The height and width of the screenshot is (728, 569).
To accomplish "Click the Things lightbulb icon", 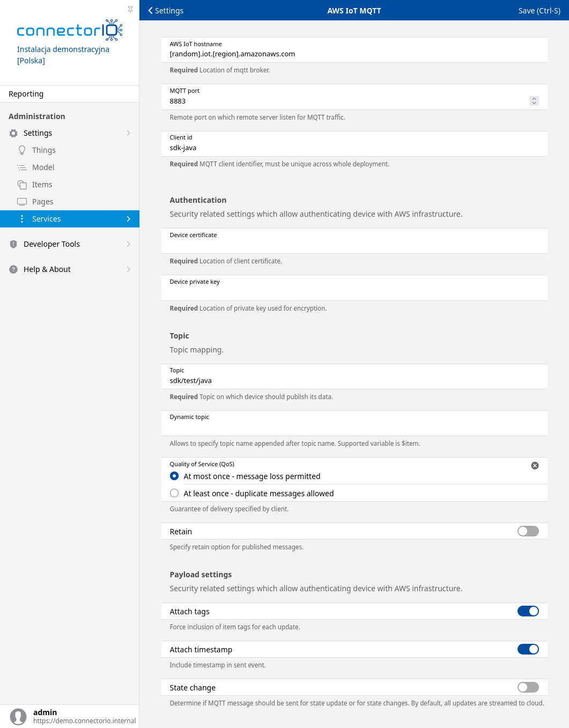I will click(22, 150).
